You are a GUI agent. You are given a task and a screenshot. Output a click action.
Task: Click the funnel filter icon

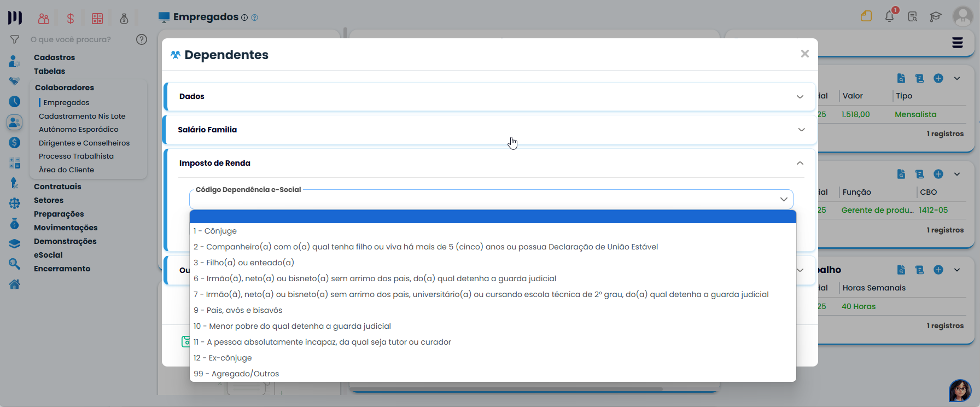[15, 39]
